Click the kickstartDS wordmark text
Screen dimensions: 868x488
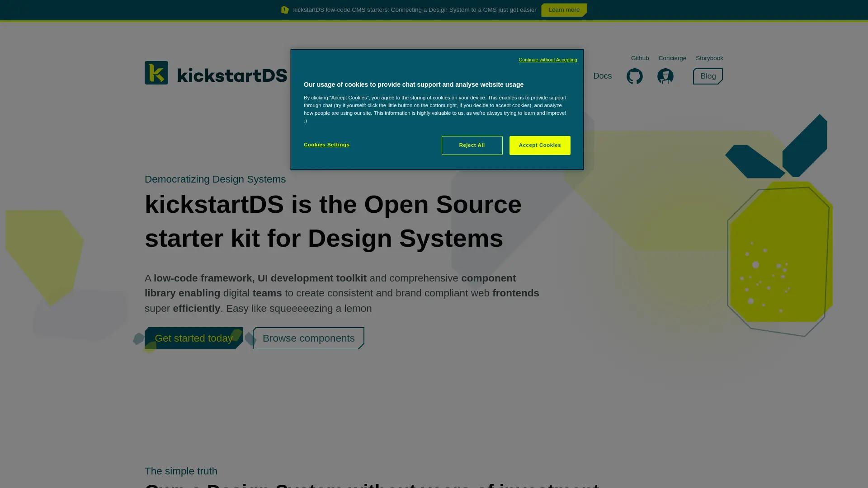[x=232, y=75]
